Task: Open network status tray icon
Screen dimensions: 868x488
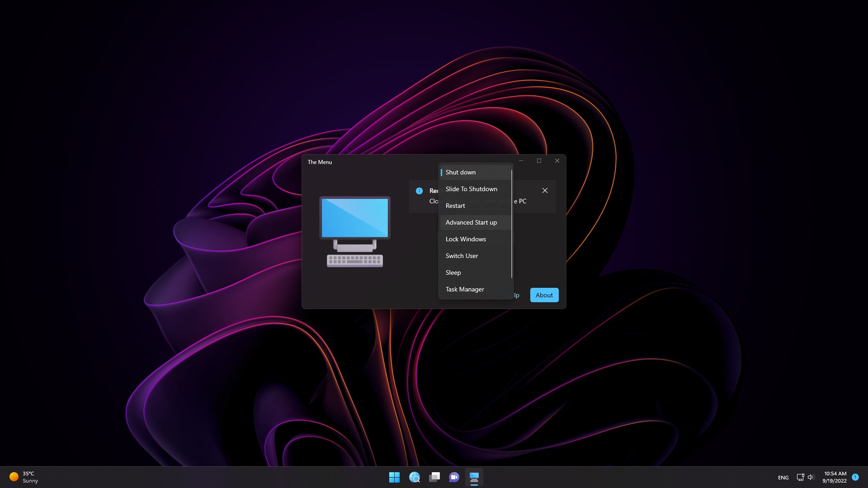Action: tap(800, 477)
